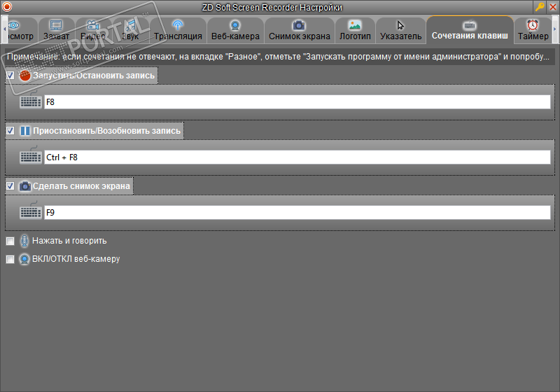Click the recorder logo in title bar

click(x=7, y=6)
